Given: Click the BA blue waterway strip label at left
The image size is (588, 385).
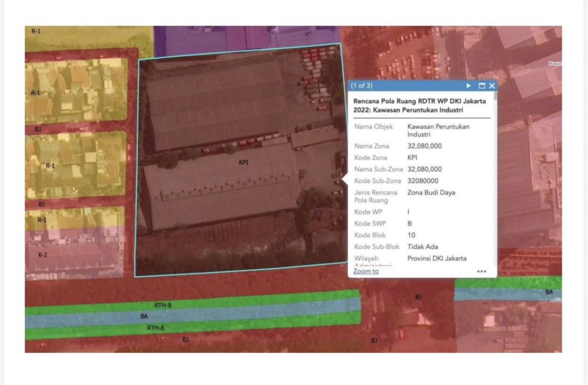Looking at the screenshot, I should tap(144, 316).
